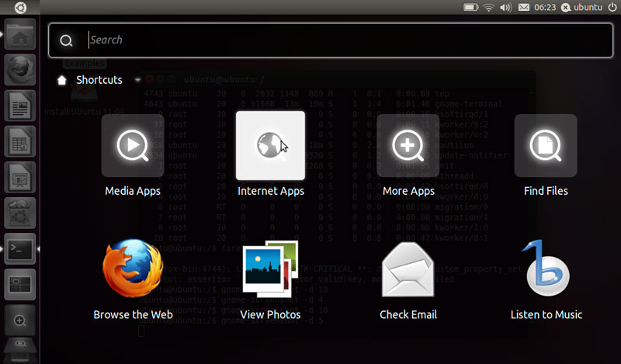
Task: Click the 06:23 clock in panel
Action: [546, 7]
